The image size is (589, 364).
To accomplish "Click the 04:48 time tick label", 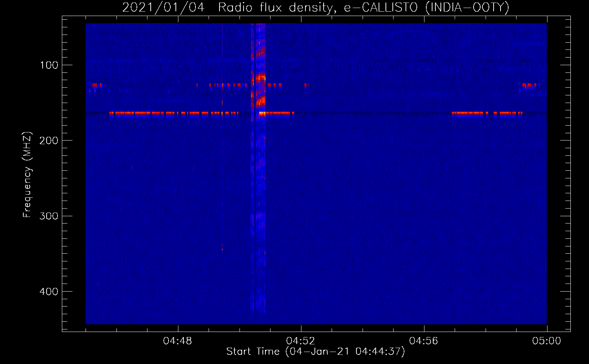I will pyautogui.click(x=178, y=341).
